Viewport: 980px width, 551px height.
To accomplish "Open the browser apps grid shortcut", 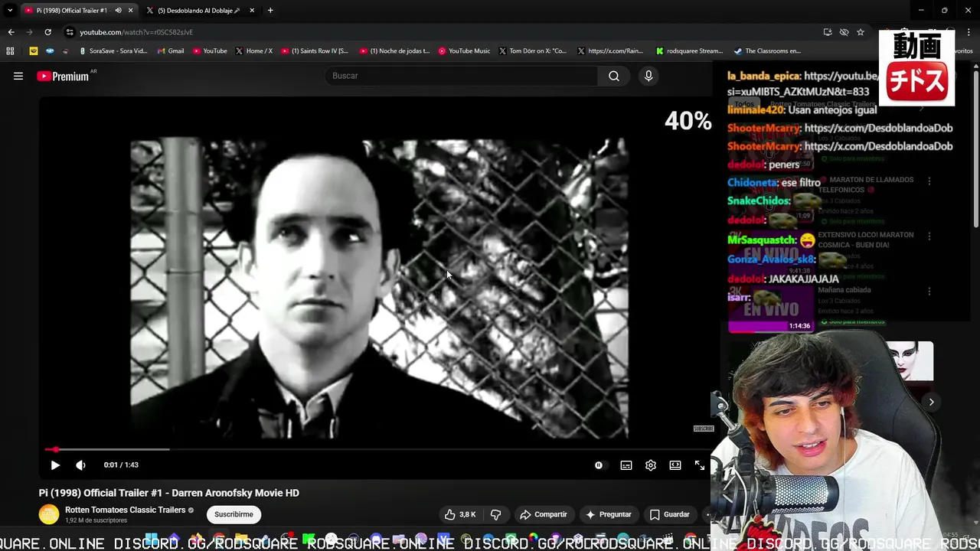I will pos(10,51).
